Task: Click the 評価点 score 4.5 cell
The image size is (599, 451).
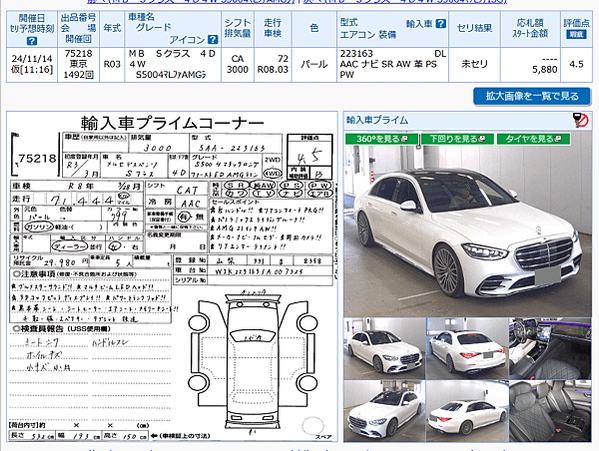Action: tap(576, 64)
